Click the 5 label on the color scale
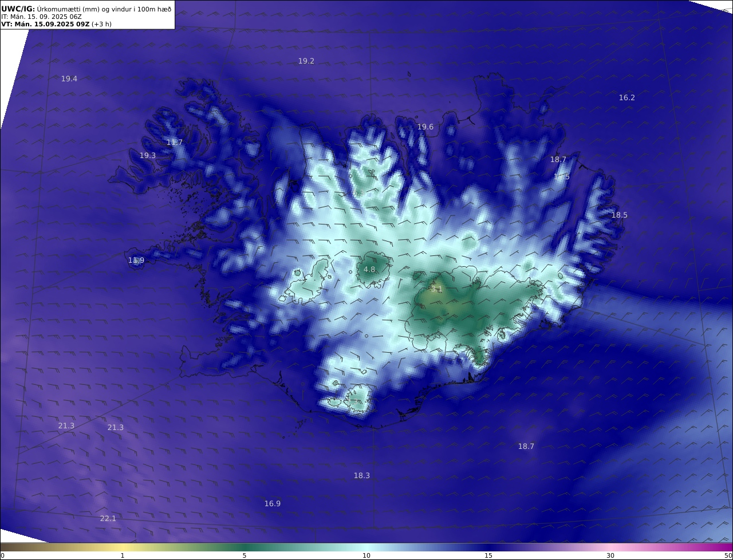 (245, 555)
